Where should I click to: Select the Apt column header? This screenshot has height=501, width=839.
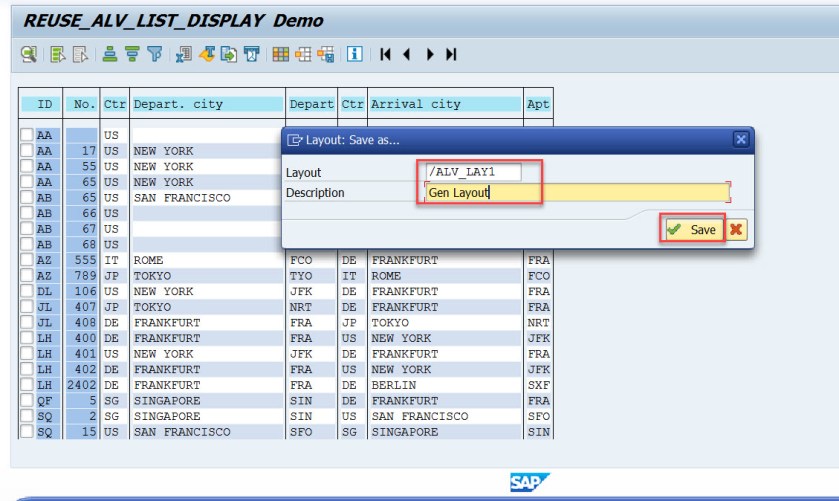(x=538, y=104)
